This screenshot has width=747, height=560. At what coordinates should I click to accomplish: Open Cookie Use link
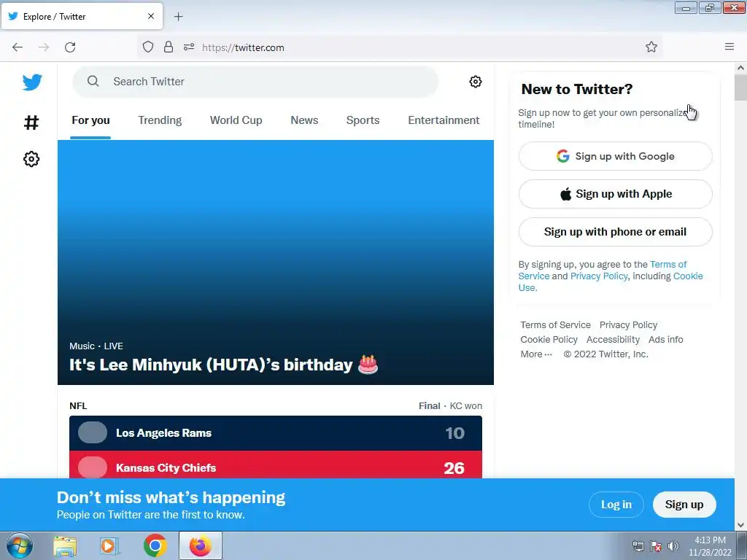[x=687, y=276]
